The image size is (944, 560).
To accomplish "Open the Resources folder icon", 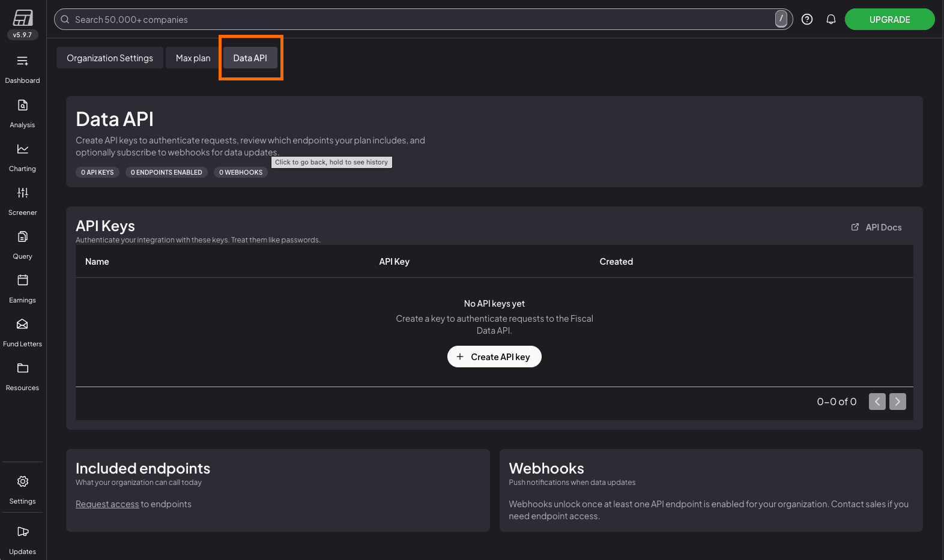I will pos(22,369).
